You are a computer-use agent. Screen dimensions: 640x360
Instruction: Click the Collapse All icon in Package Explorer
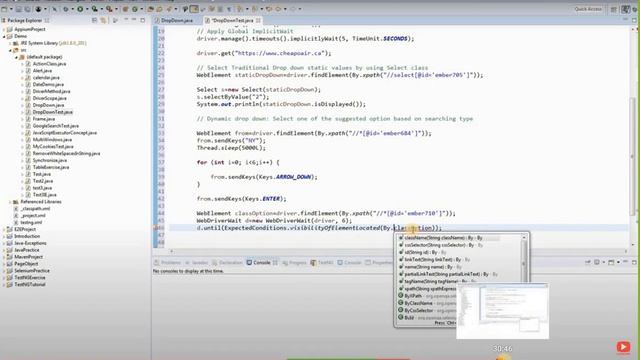coord(95,20)
